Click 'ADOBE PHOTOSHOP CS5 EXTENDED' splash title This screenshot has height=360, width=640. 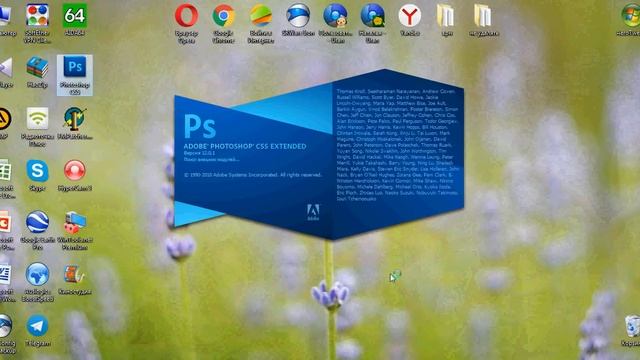pyautogui.click(x=244, y=146)
